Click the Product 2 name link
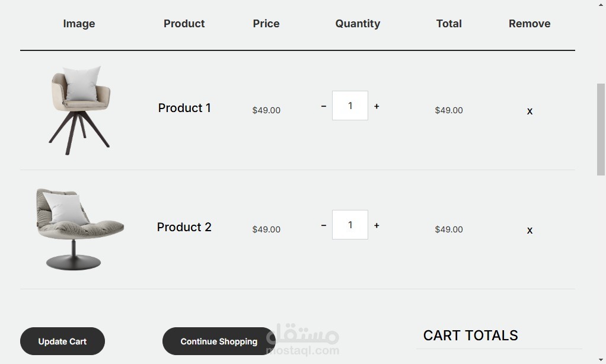This screenshot has width=606, height=364. point(184,227)
